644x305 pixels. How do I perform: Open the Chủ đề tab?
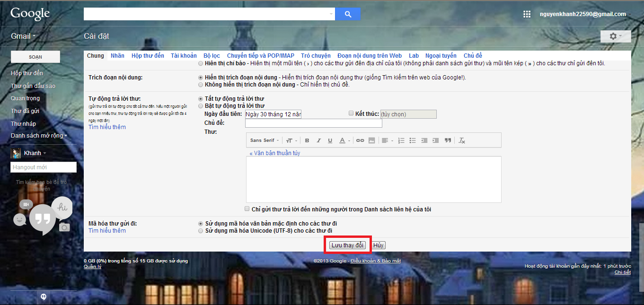click(473, 56)
